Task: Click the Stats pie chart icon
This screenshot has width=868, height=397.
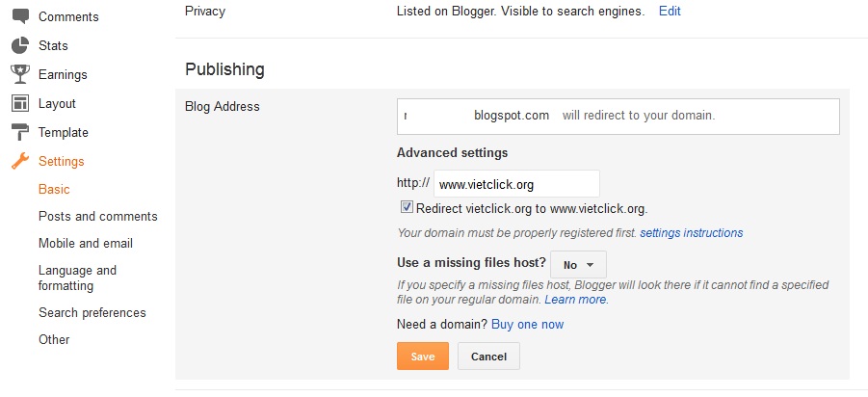Action: (x=19, y=45)
